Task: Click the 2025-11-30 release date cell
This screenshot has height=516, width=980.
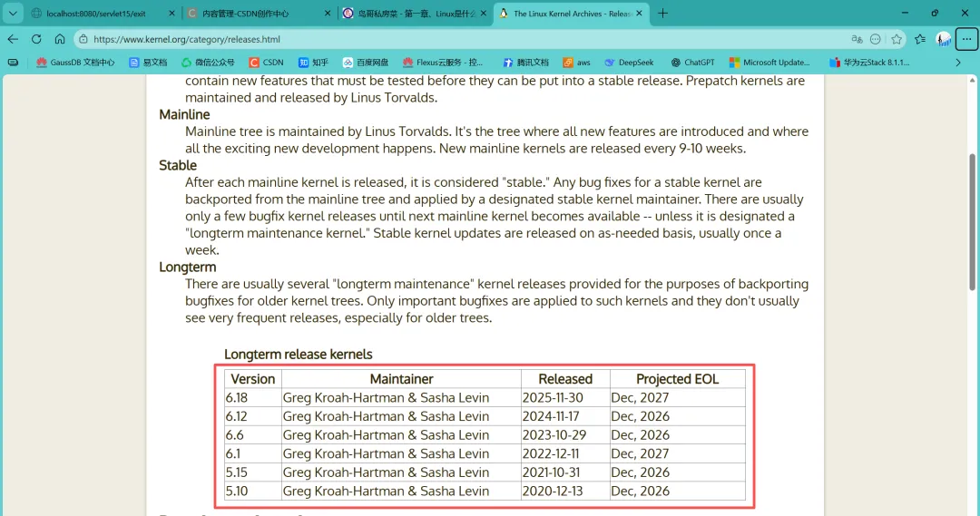Action: click(x=565, y=397)
